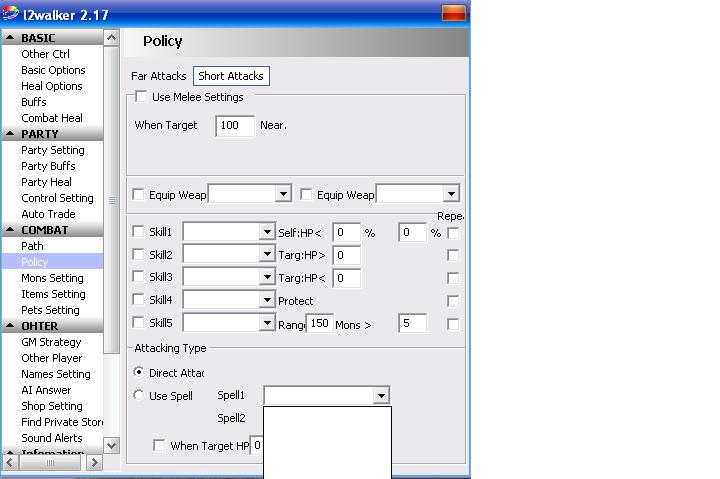Open Items Setting page
Image resolution: width=720 pixels, height=479 pixels.
coord(53,294)
